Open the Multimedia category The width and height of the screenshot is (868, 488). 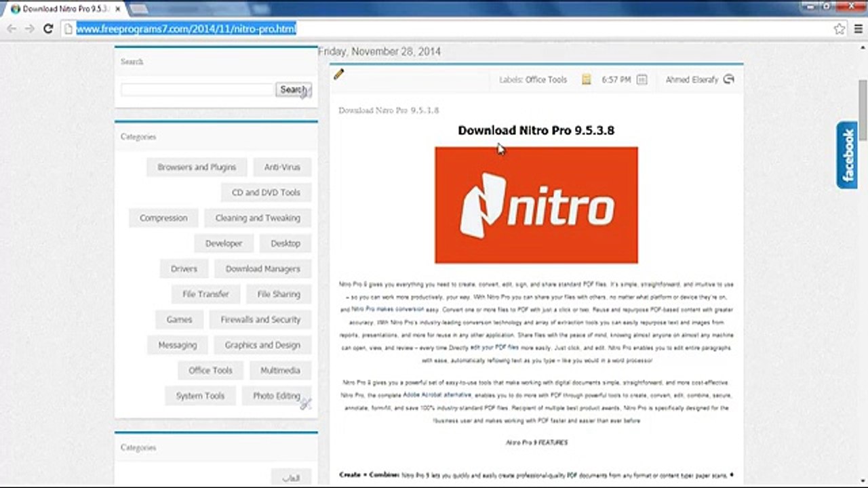pyautogui.click(x=280, y=371)
